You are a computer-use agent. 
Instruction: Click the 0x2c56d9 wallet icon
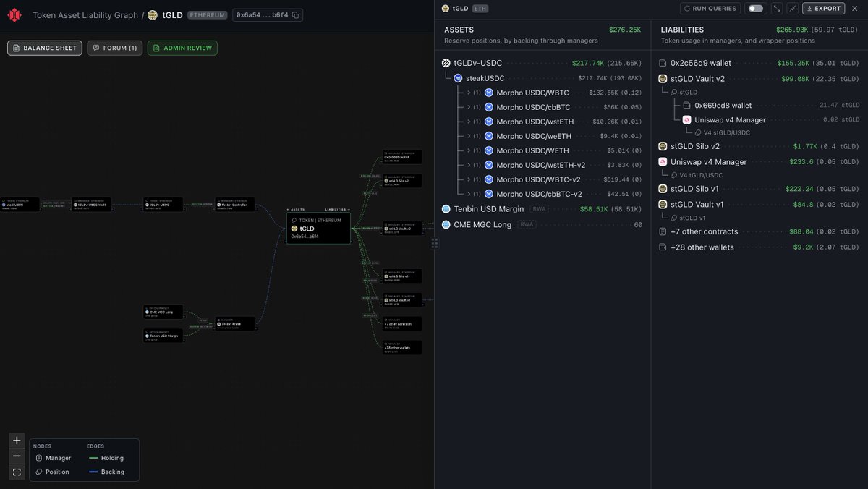pyautogui.click(x=663, y=63)
